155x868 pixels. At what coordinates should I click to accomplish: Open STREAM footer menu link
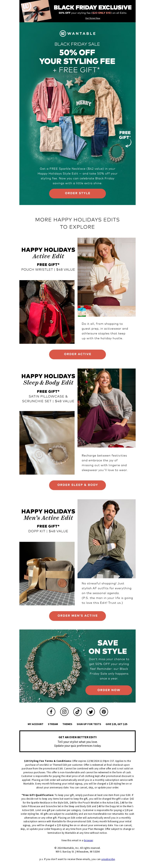coord(53,724)
